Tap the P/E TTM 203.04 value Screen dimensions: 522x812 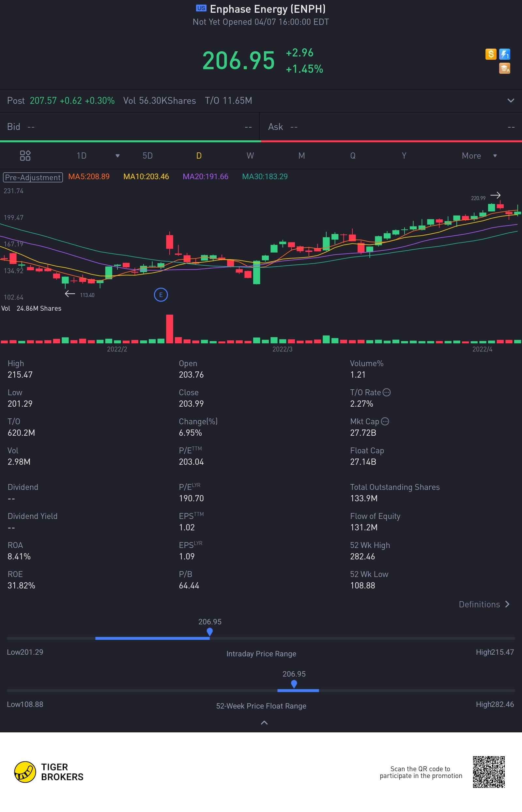coord(191,461)
